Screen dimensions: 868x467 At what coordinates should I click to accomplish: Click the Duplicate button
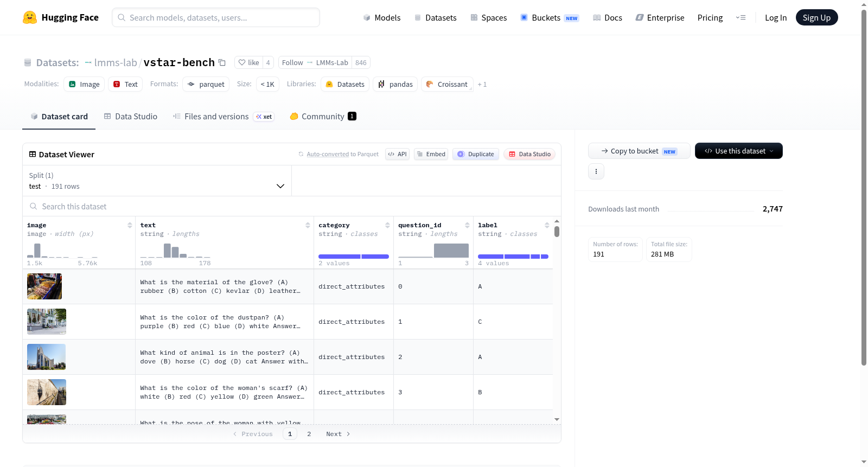pyautogui.click(x=475, y=154)
